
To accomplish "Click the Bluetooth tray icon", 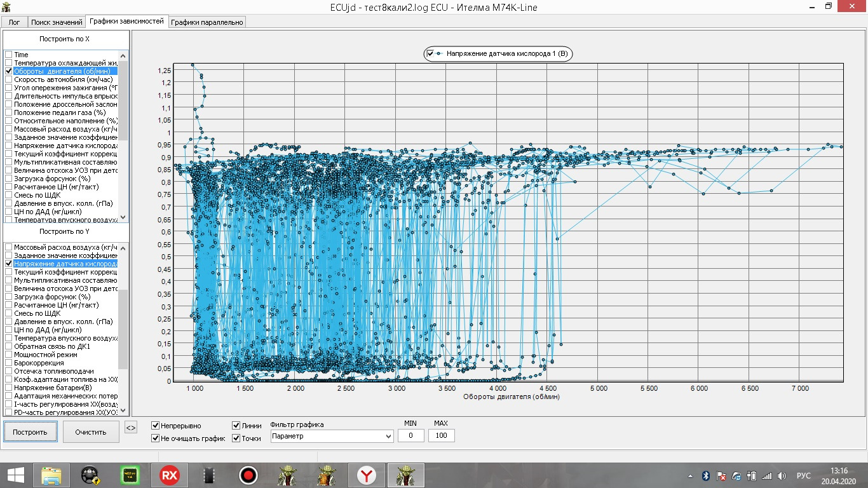I will (x=705, y=476).
